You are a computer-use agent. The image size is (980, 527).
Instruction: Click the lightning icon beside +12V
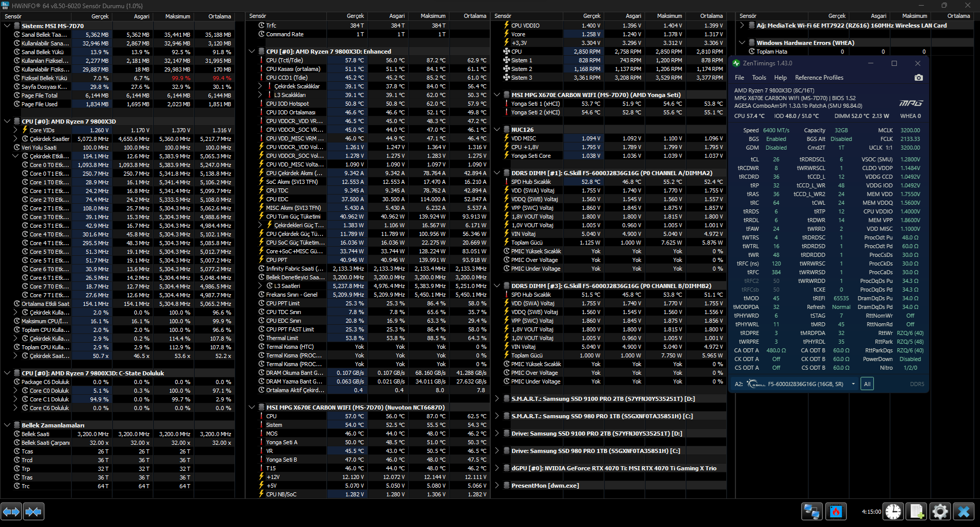point(261,477)
